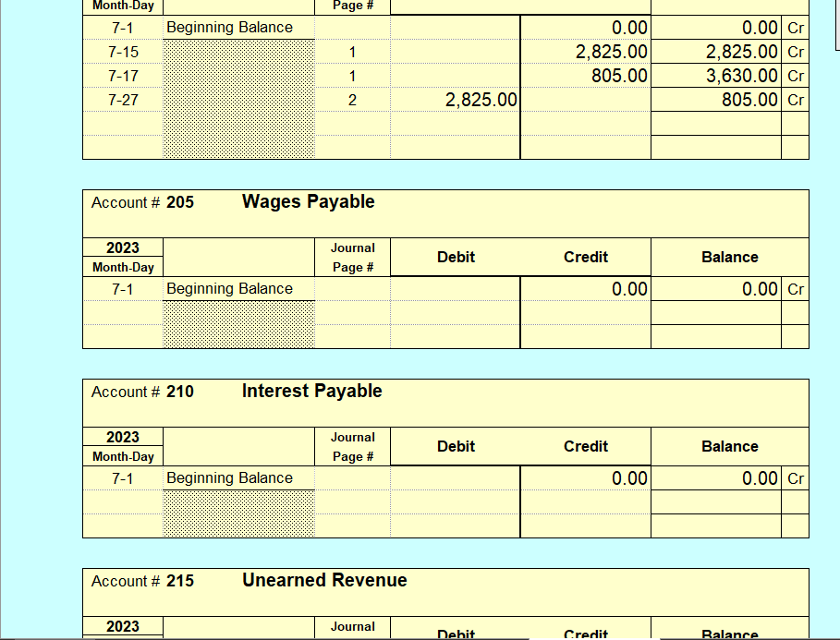This screenshot has height=640, width=840.
Task: Click the Cr marker beside the 805.00 balance
Action: tap(796, 99)
